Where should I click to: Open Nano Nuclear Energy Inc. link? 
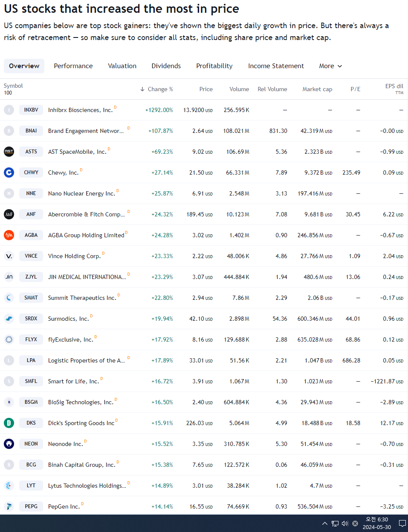(81, 193)
